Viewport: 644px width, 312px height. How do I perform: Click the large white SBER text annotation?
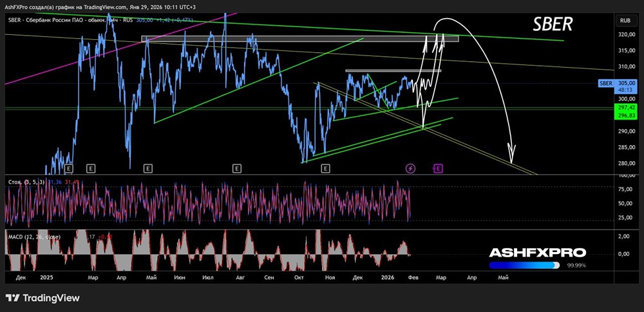point(551,24)
